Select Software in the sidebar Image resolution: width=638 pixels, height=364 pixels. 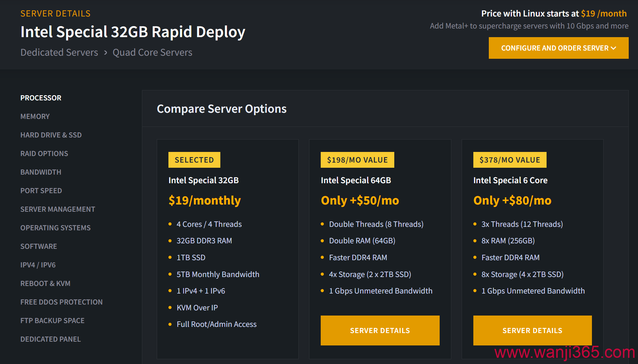(x=38, y=246)
